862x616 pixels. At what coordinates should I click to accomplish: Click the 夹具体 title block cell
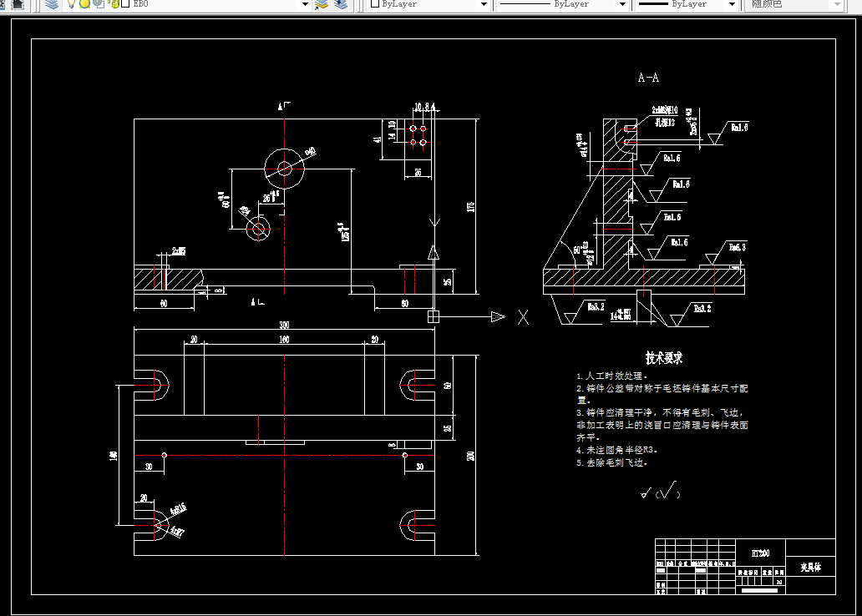tap(810, 567)
